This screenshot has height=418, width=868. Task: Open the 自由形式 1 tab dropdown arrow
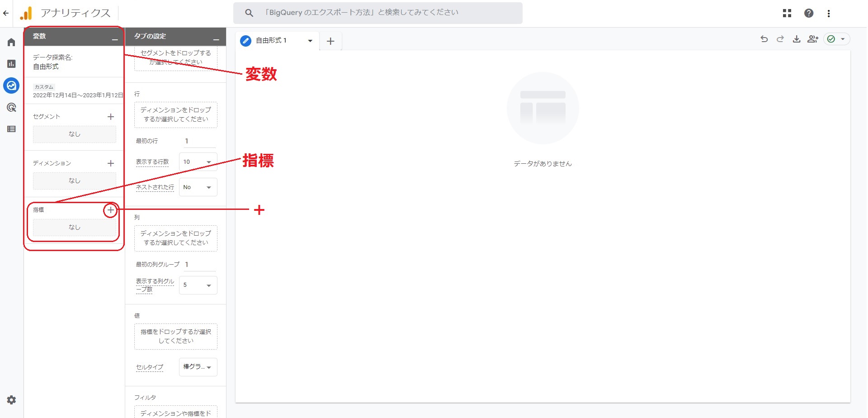(310, 41)
